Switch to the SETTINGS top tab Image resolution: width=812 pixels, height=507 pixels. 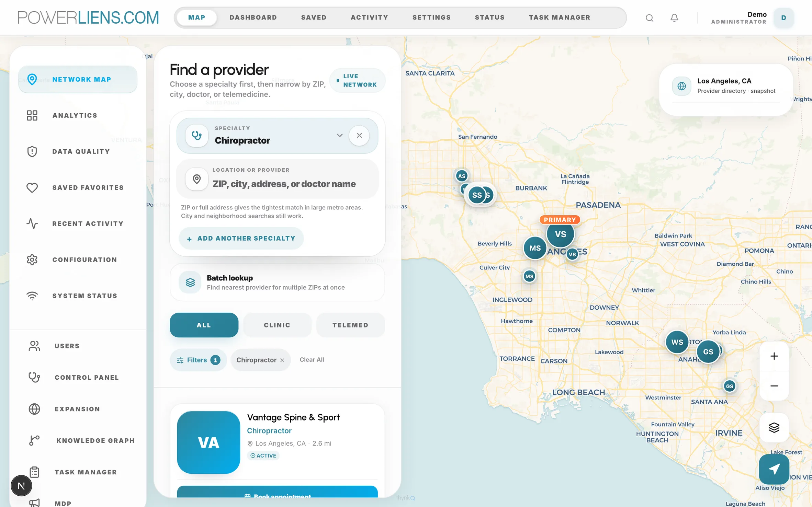click(431, 18)
